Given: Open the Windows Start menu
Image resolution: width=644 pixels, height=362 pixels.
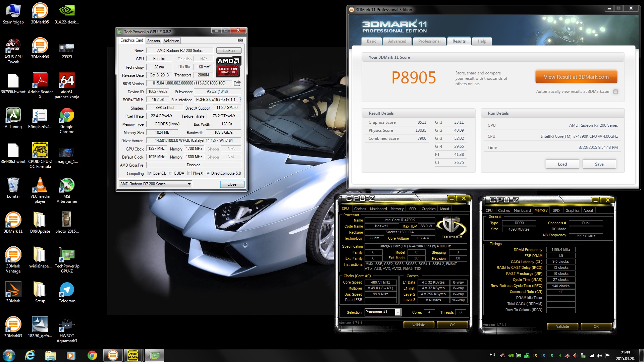Looking at the screenshot, I should [x=9, y=355].
